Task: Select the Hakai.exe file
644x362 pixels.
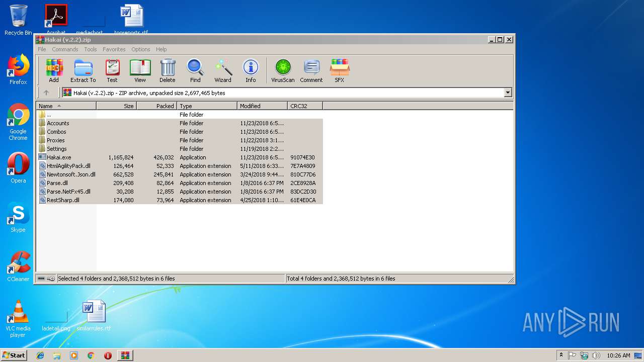Action: tap(179, 157)
